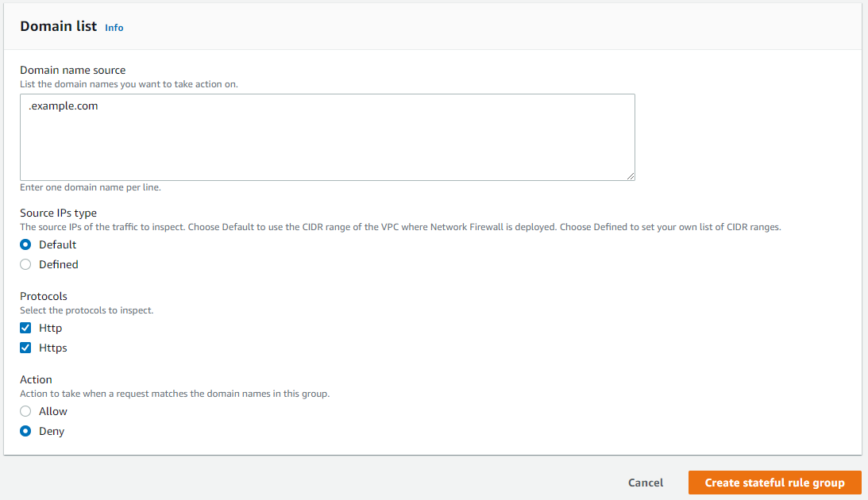Click the Default label text

point(56,244)
